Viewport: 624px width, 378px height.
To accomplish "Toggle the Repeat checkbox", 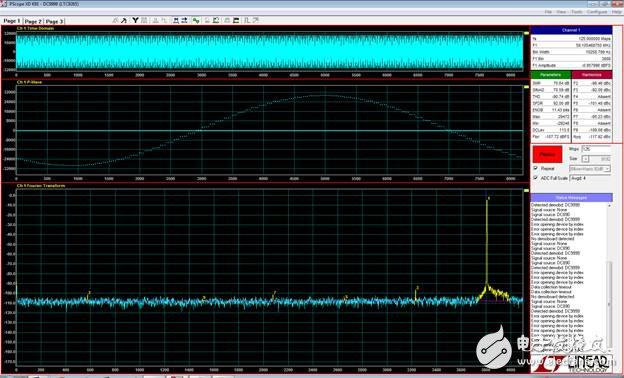I will pyautogui.click(x=535, y=169).
